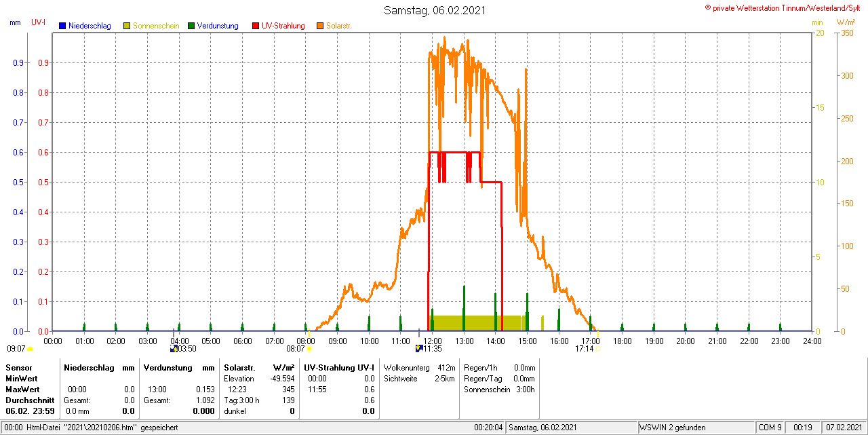
Task: Click the yellow sun icon beside 08:07
Action: tap(310, 349)
